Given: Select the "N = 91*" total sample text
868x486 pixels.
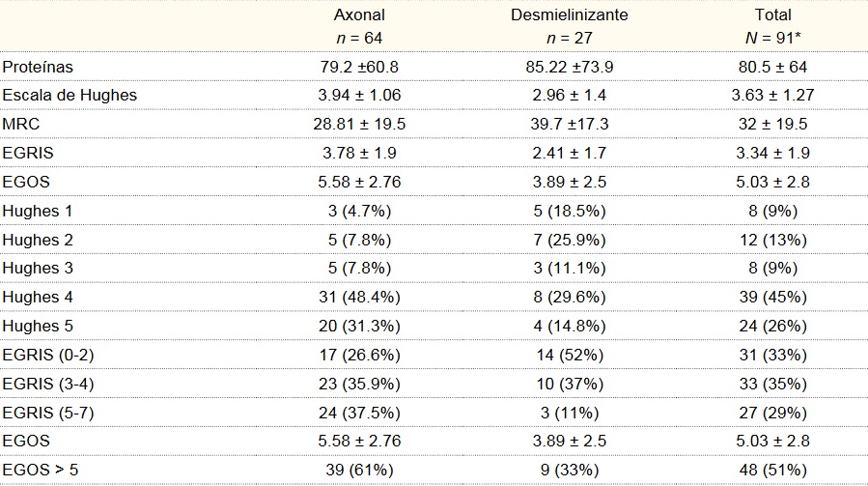Looking at the screenshot, I should [772, 37].
